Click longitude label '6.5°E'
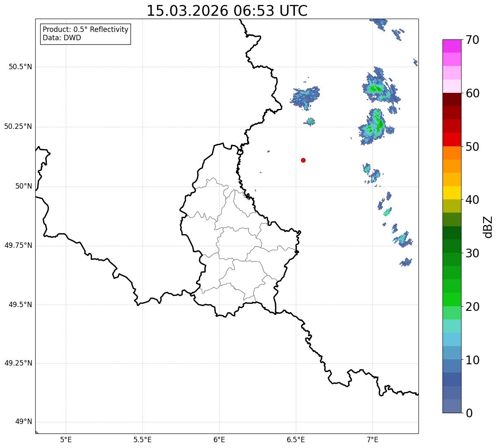This screenshot has height=448, width=498. pos(296,440)
